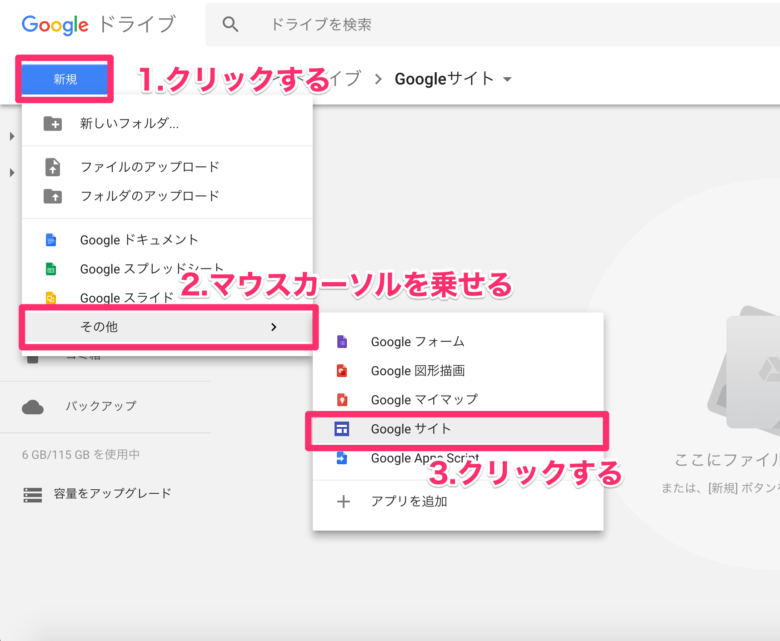
Task: Choose ファイルのアップロード from menu
Action: point(167,167)
